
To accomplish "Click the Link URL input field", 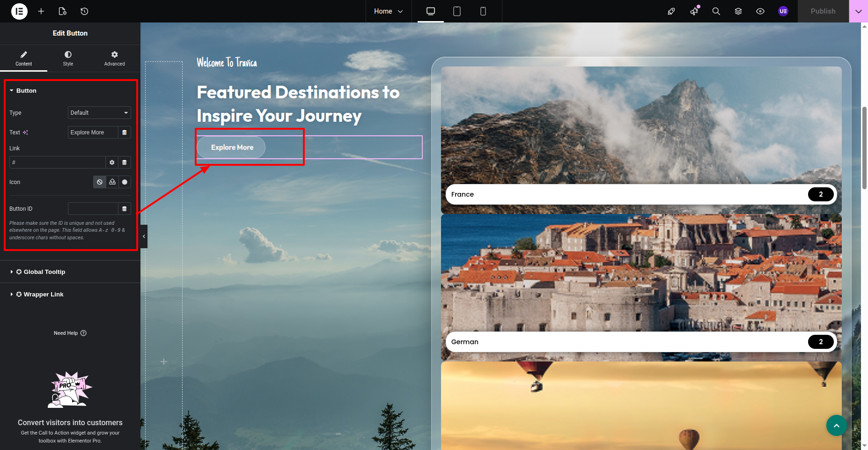I will 57,162.
